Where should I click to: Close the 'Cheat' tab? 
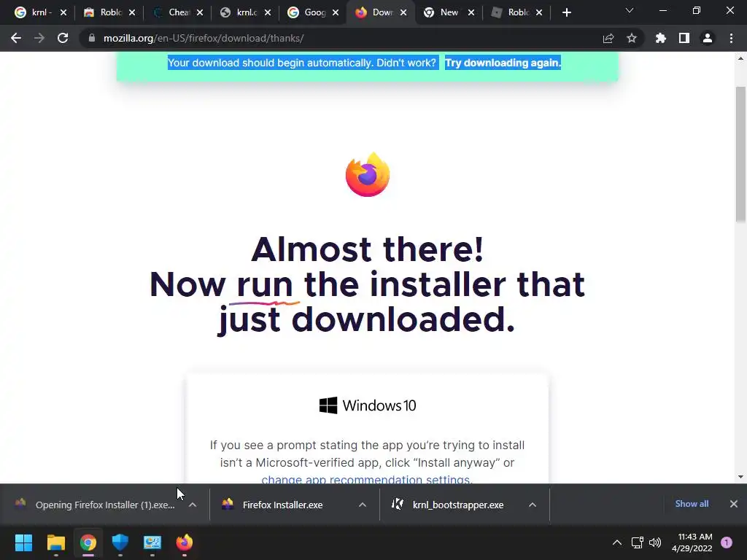point(200,12)
